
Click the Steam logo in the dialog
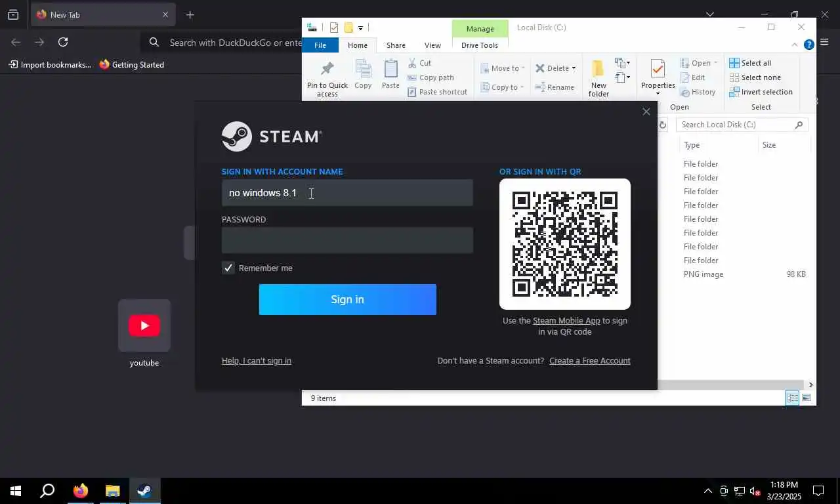tap(272, 136)
